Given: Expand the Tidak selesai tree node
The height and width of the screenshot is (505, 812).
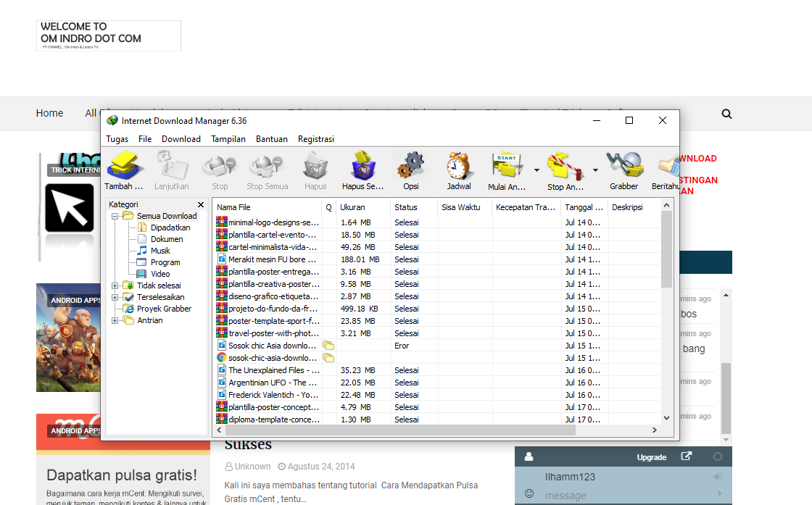Looking at the screenshot, I should pyautogui.click(x=115, y=285).
